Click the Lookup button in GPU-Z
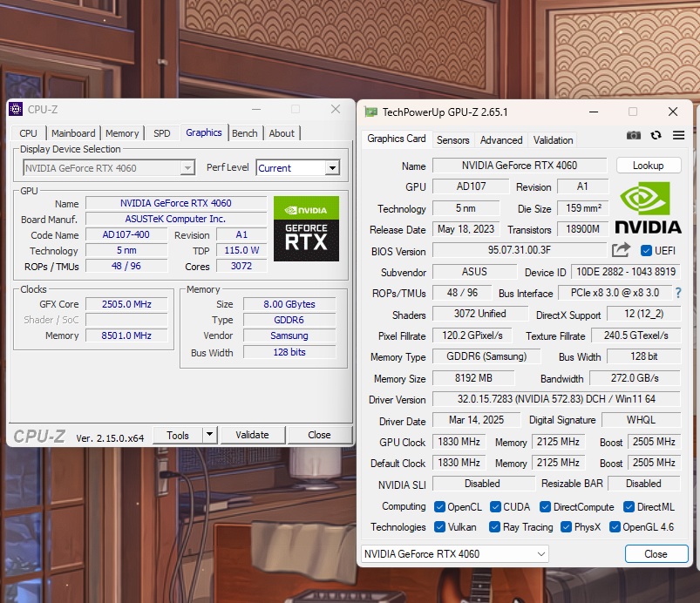The image size is (700, 603). pos(649,166)
